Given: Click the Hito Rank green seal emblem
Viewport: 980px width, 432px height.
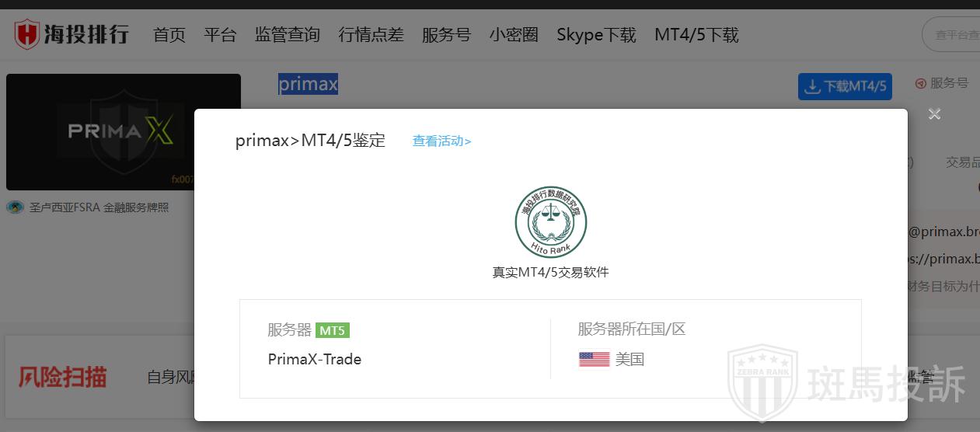Looking at the screenshot, I should click(x=550, y=222).
